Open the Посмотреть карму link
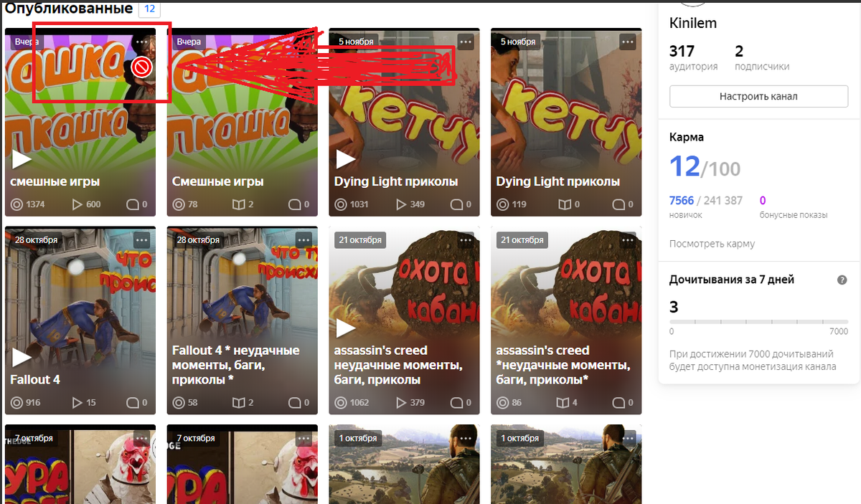Screen dimensions: 861x504 pyautogui.click(x=712, y=244)
